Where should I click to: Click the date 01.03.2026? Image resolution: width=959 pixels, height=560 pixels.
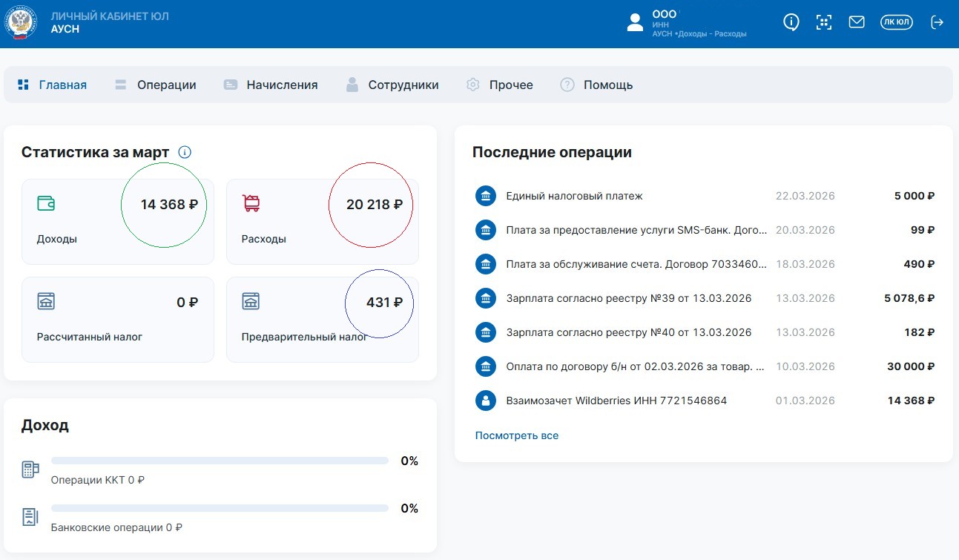click(805, 401)
